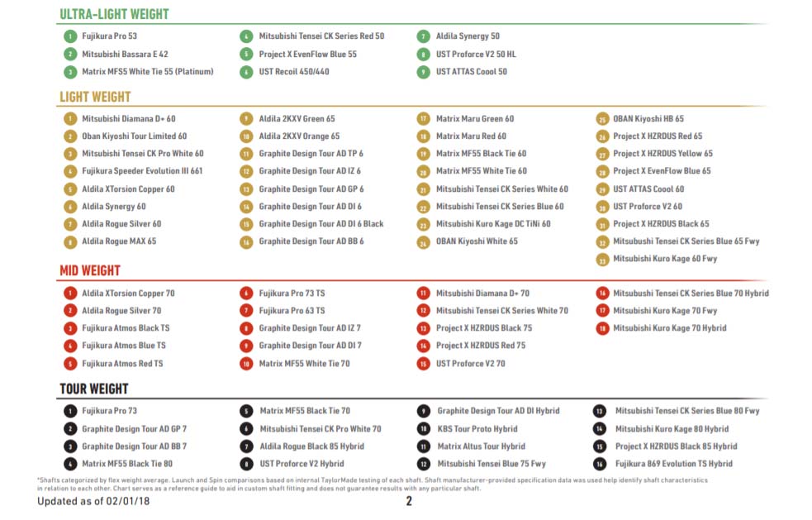812x520 pixels.
Task: Select the "LIGHT WEIGHT" gold section heading
Action: point(95,97)
